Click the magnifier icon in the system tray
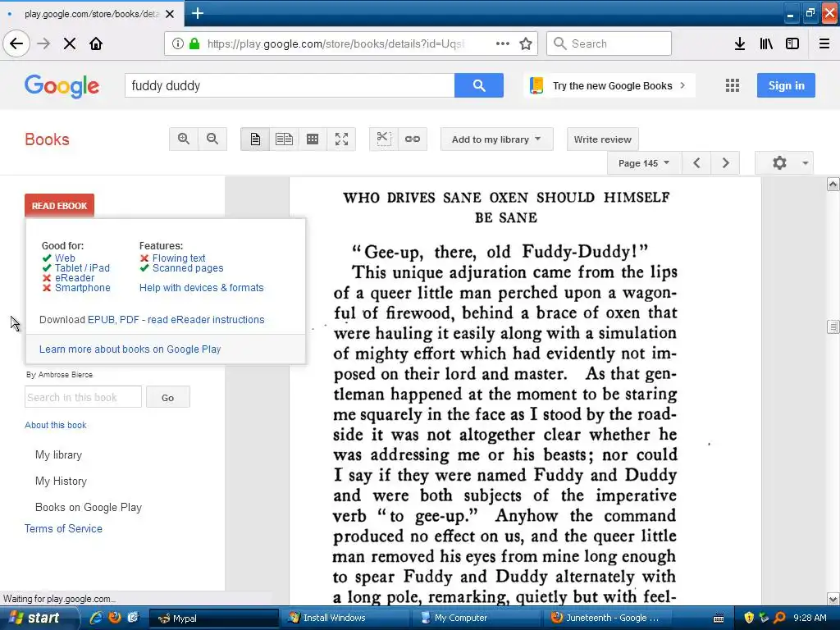 (779, 618)
